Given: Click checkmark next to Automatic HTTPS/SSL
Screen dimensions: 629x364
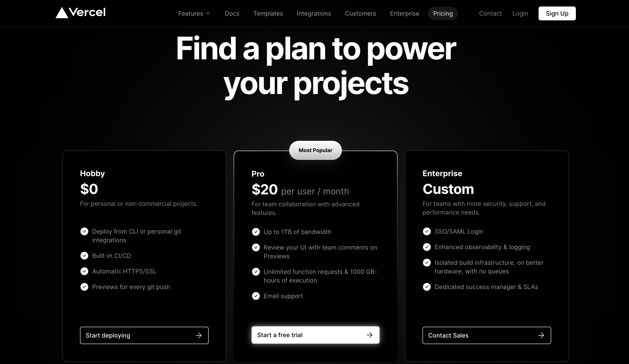Looking at the screenshot, I should tap(84, 271).
